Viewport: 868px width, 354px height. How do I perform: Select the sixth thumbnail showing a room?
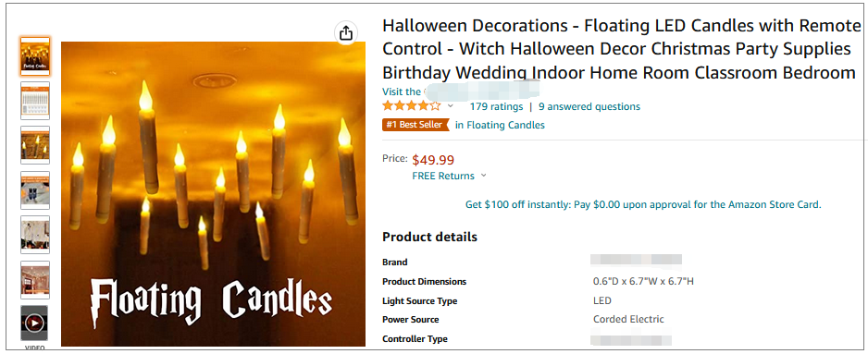pyautogui.click(x=35, y=280)
